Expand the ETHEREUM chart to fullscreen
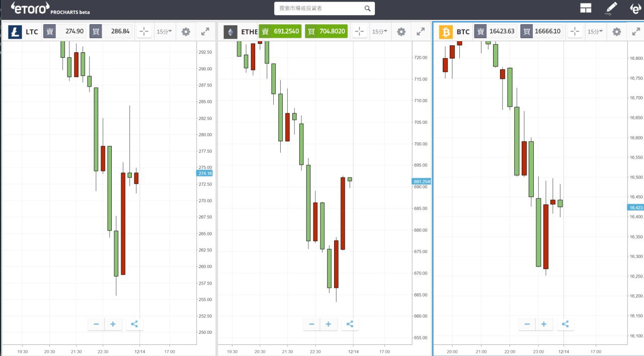This screenshot has height=356, width=644. 421,32
